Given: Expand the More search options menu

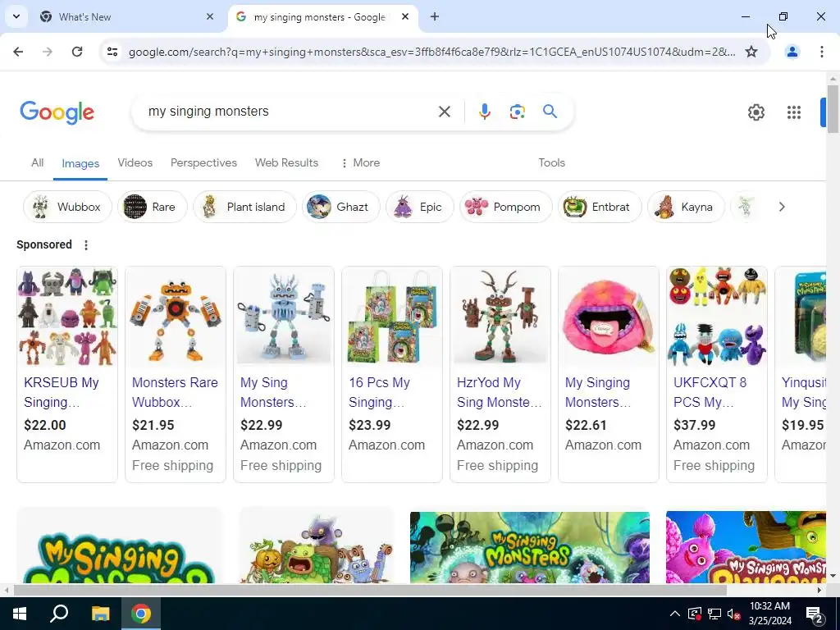Looking at the screenshot, I should click(x=361, y=163).
